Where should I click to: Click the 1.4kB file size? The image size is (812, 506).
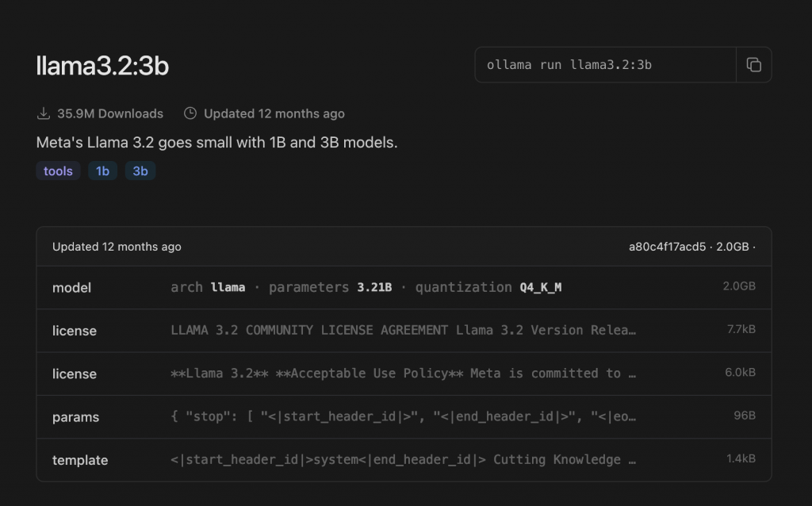tap(741, 458)
